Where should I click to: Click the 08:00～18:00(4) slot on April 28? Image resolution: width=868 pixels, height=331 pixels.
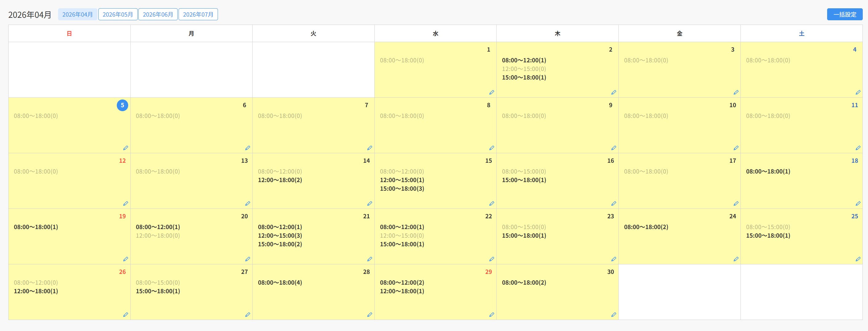280,282
